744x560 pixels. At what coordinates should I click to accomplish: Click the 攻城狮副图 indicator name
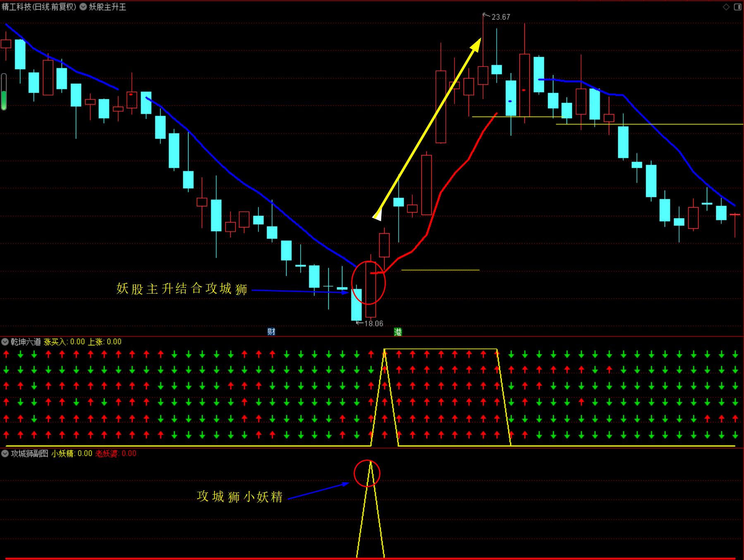[x=30, y=453]
